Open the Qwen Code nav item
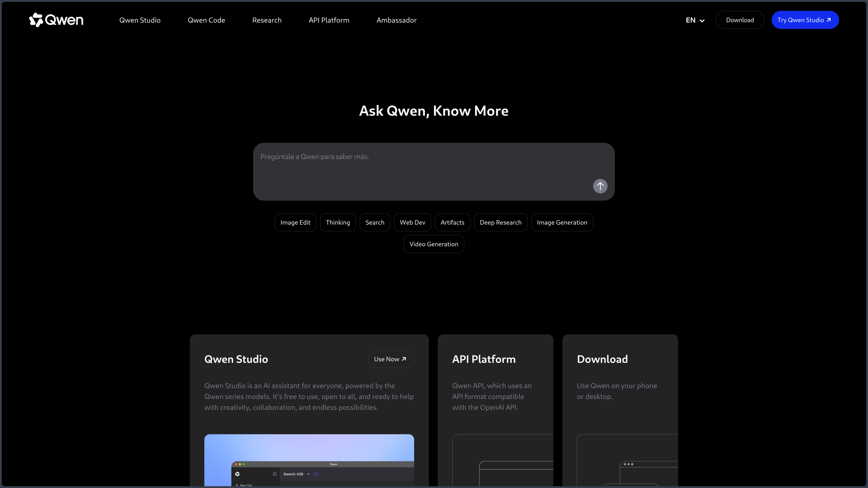 pyautogui.click(x=206, y=20)
